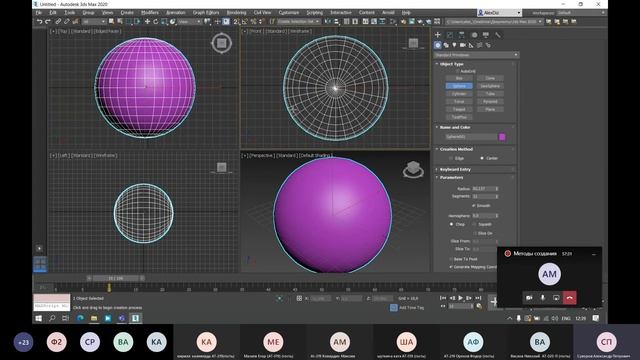Open the Create tab of command panel

[x=438, y=35]
